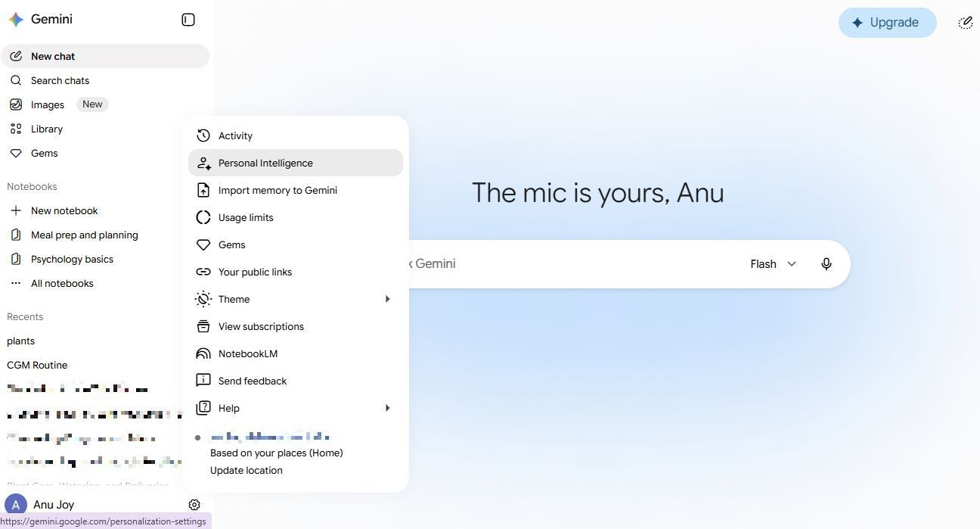This screenshot has height=529, width=980.
Task: Click the View subscriptions icon
Action: pyautogui.click(x=203, y=326)
